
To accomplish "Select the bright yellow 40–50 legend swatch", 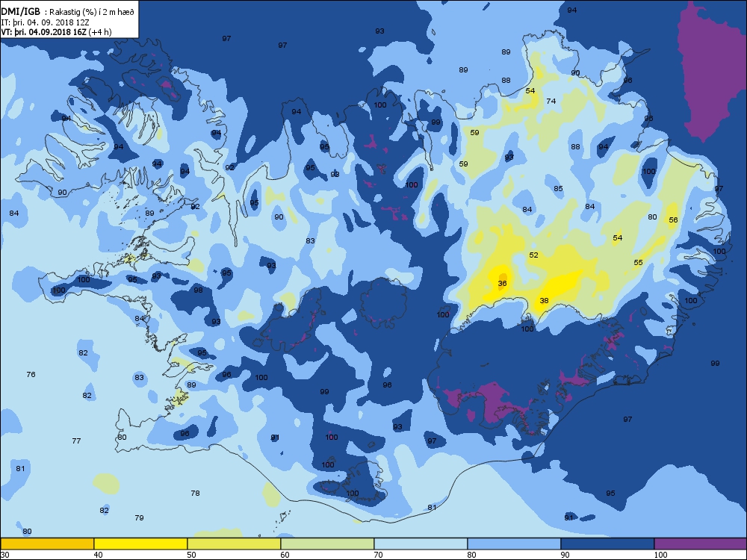I will [140, 544].
